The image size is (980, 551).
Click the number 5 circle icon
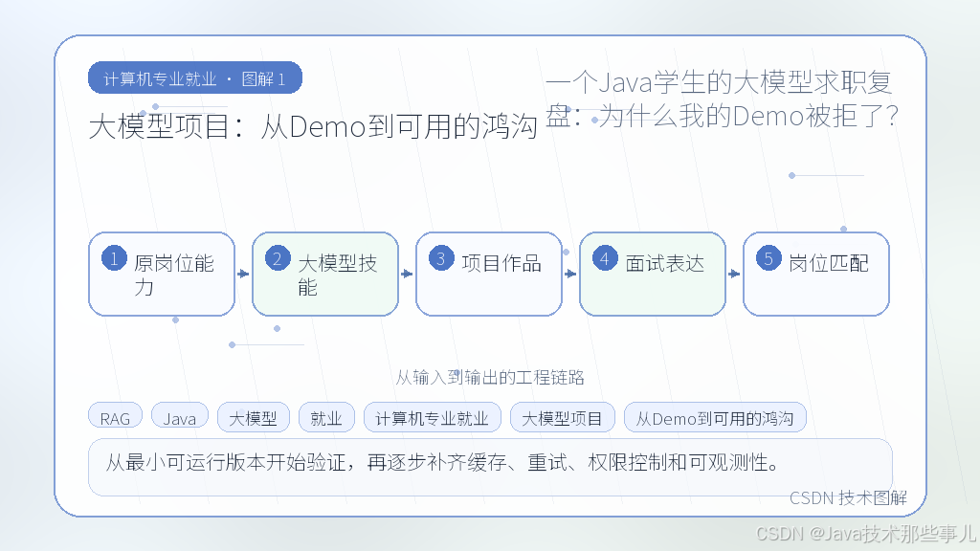[x=768, y=258]
